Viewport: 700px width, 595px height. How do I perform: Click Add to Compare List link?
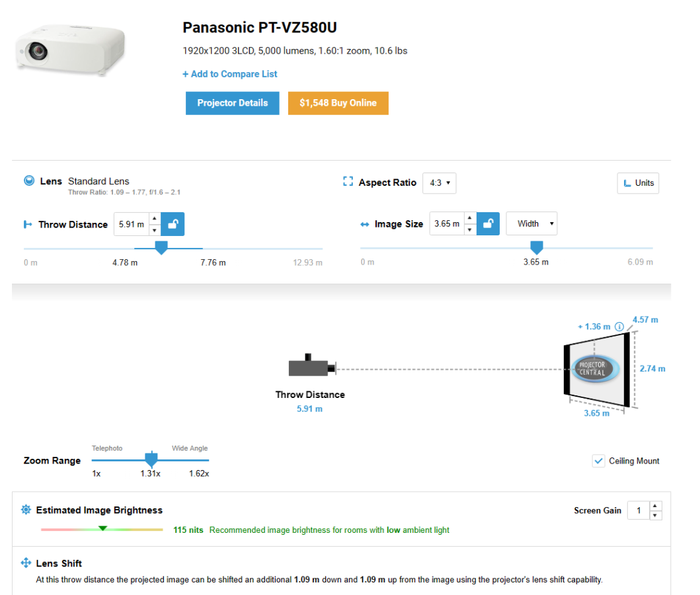230,74
